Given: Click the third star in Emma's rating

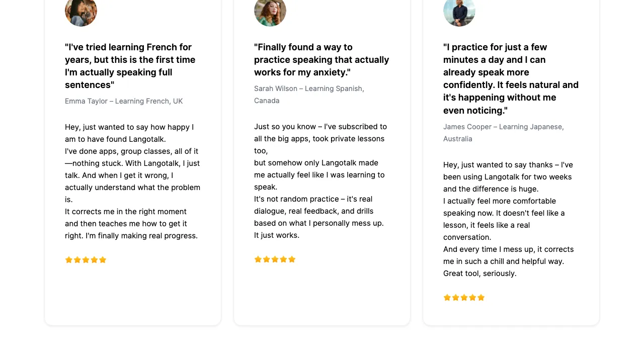Looking at the screenshot, I should click(86, 260).
